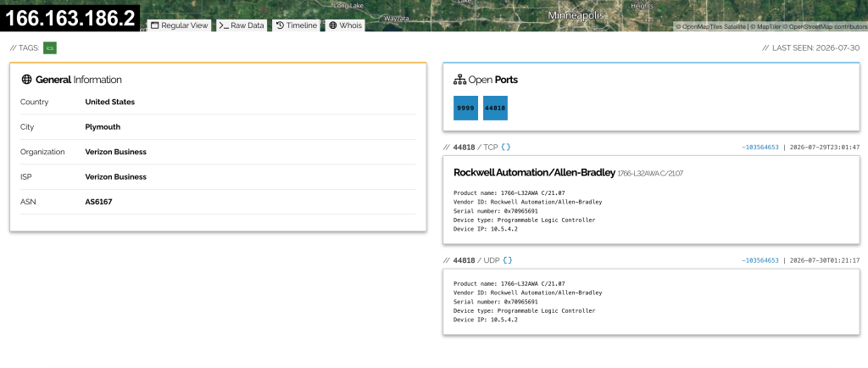868x368 pixels.
Task: Click Minneapolis label on the map
Action: pos(576,15)
